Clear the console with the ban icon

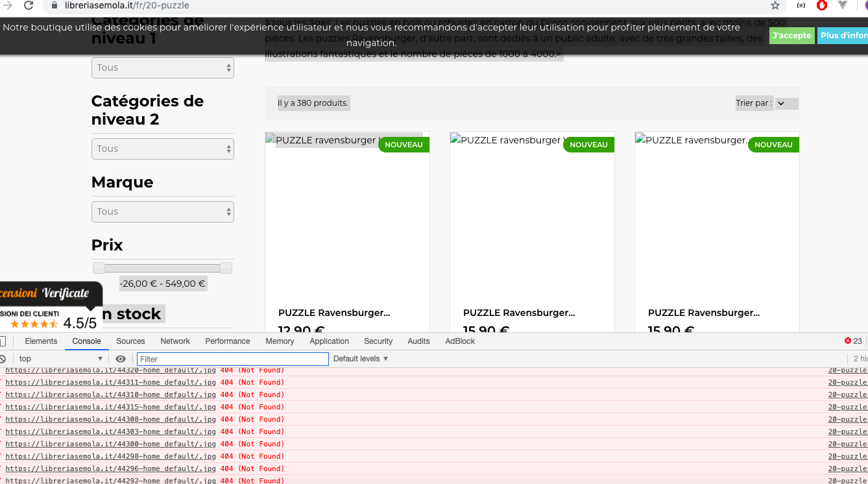point(3,359)
